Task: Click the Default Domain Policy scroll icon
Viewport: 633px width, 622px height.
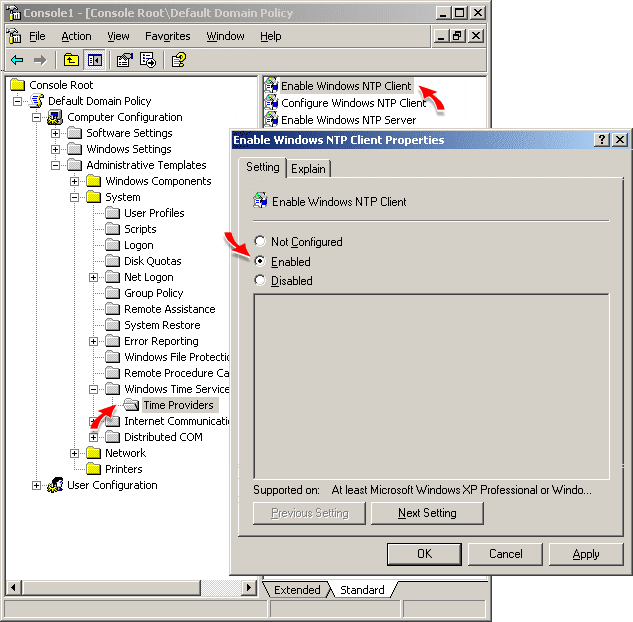Action: point(37,101)
